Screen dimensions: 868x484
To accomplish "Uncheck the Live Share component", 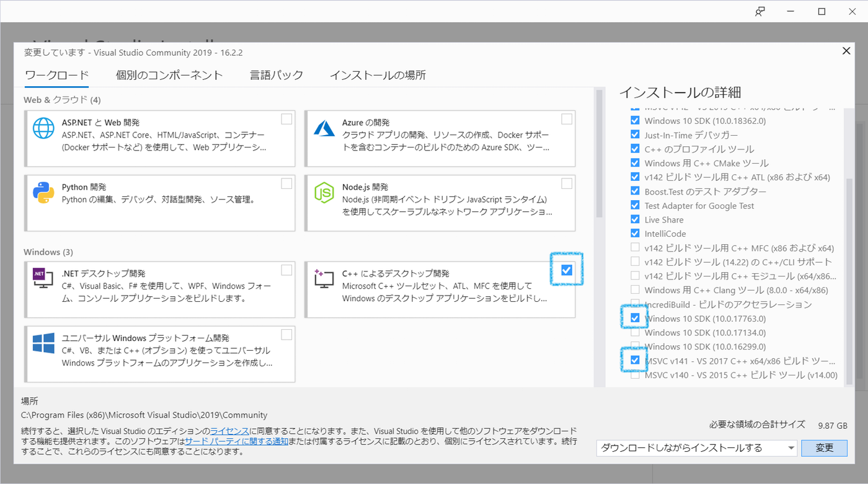I will 635,219.
